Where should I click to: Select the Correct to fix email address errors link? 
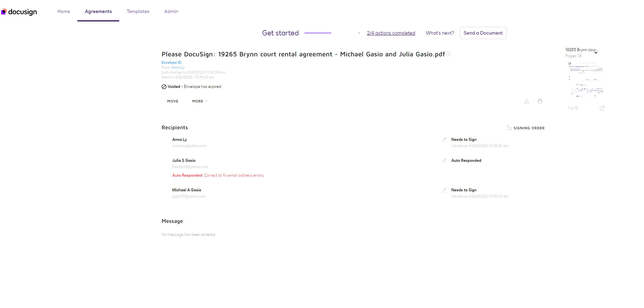click(234, 175)
